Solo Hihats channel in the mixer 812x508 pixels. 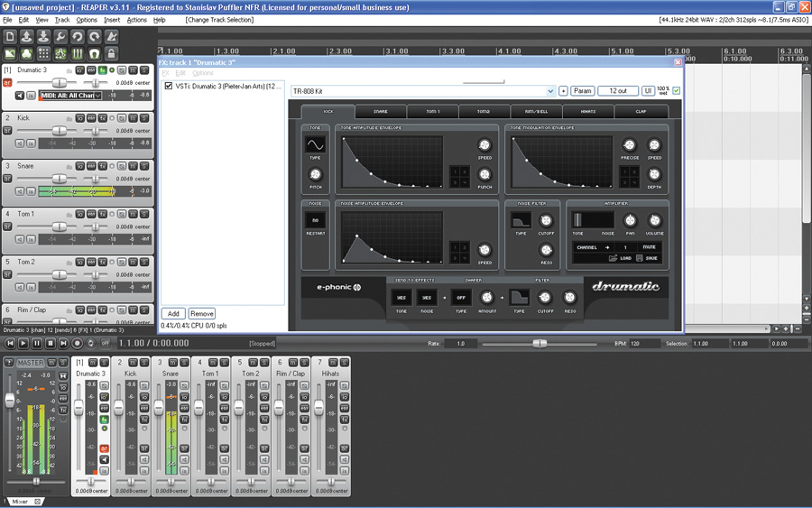point(345,363)
